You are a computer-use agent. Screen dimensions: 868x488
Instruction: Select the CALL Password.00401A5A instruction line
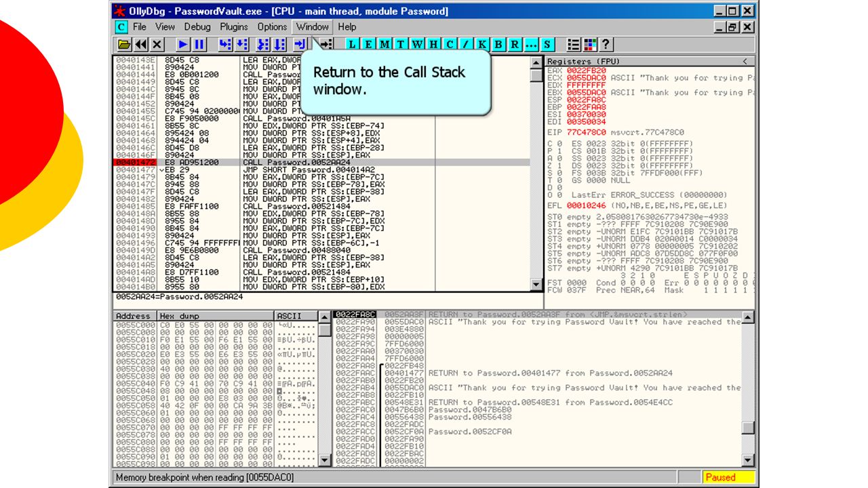pos(321,118)
